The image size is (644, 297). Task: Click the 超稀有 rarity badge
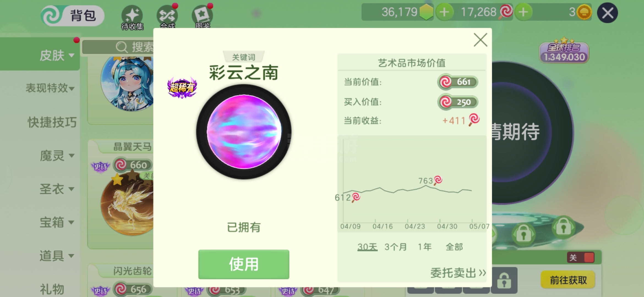[182, 87]
